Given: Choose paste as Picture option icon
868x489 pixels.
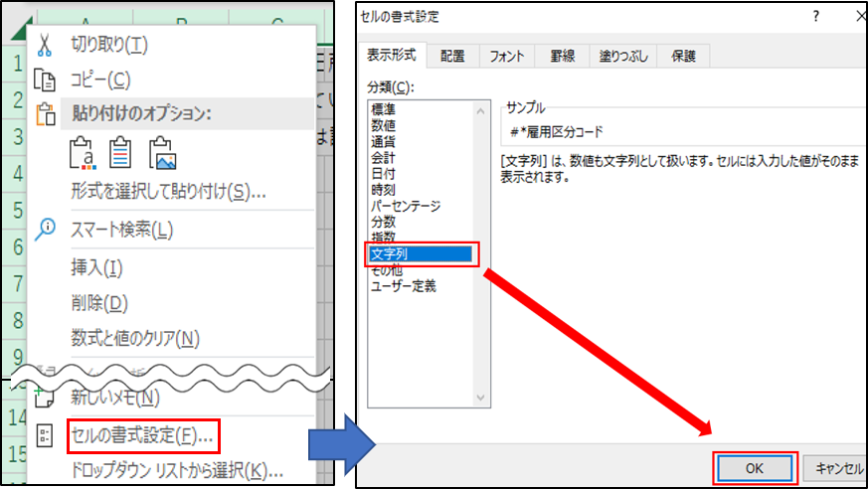Looking at the screenshot, I should pyautogui.click(x=163, y=152).
